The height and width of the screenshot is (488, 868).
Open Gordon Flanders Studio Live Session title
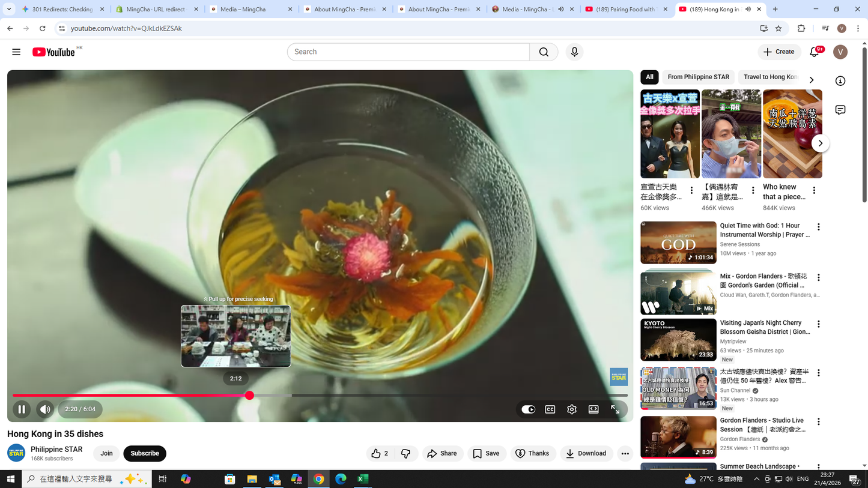click(763, 425)
